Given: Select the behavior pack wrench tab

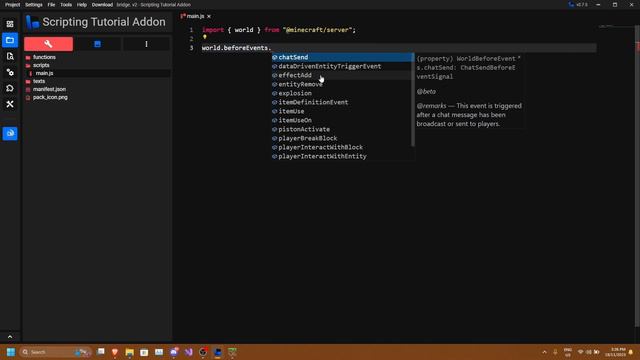Looking at the screenshot, I should tap(48, 44).
